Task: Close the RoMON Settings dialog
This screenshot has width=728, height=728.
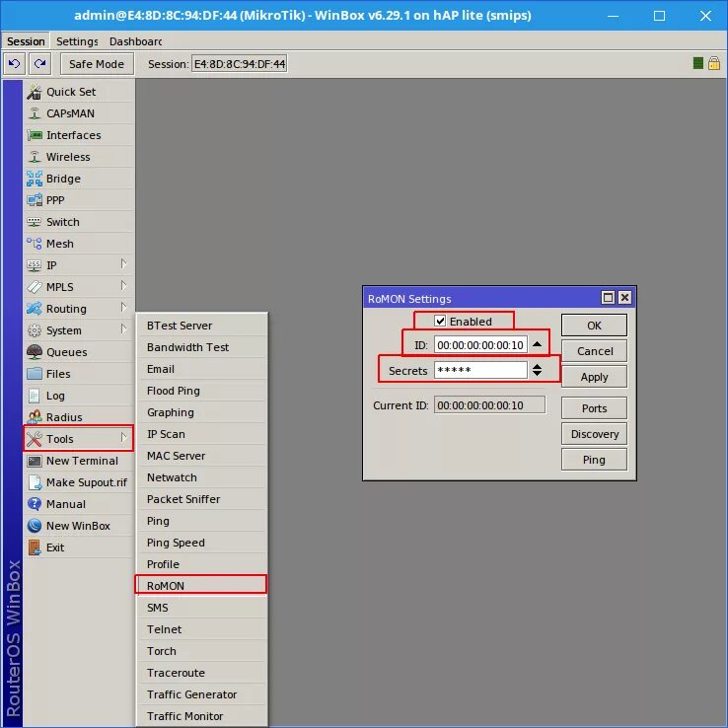Action: pyautogui.click(x=625, y=297)
